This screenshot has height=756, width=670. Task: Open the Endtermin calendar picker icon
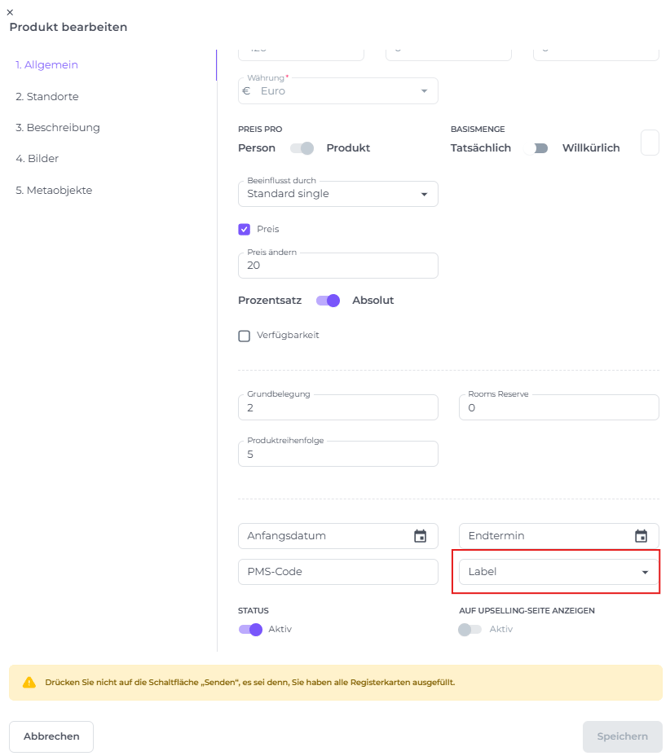point(641,536)
